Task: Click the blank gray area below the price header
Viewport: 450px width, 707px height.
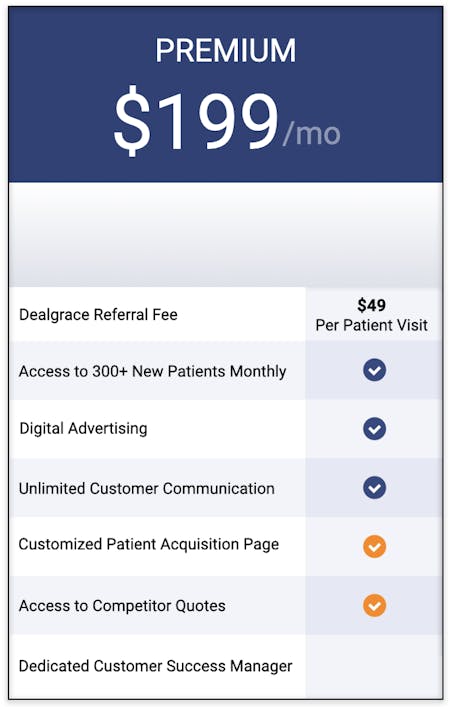Action: (225, 234)
